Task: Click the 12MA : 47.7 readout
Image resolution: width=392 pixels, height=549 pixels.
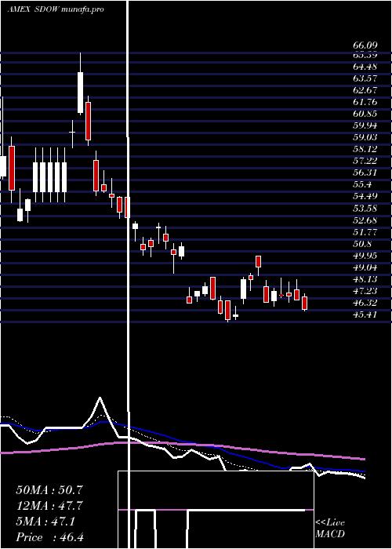Action: pos(49,506)
